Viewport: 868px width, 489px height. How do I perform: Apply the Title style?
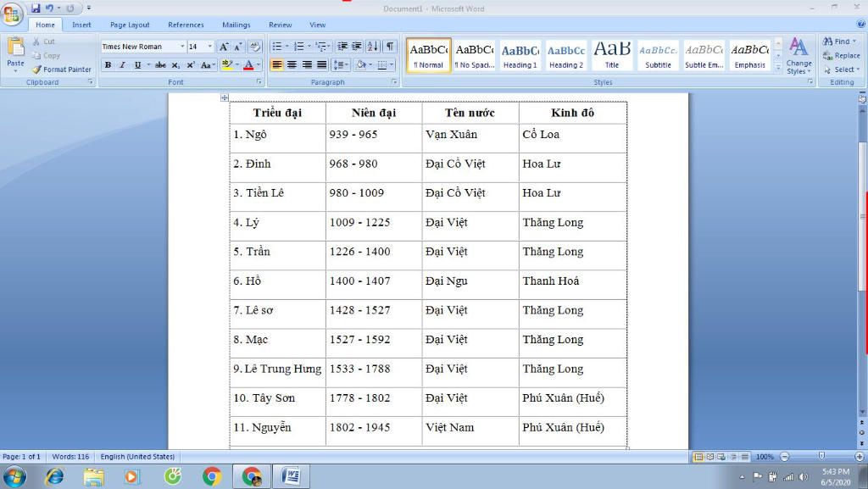pyautogui.click(x=612, y=55)
